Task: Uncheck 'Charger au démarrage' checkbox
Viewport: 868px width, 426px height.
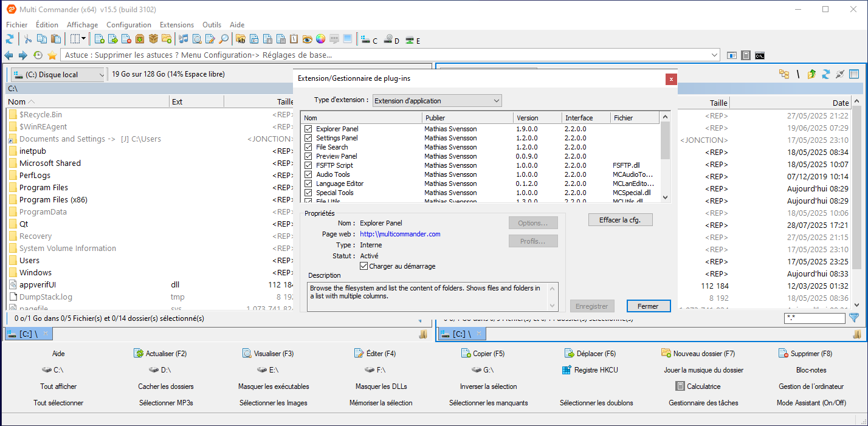Action: pos(364,266)
